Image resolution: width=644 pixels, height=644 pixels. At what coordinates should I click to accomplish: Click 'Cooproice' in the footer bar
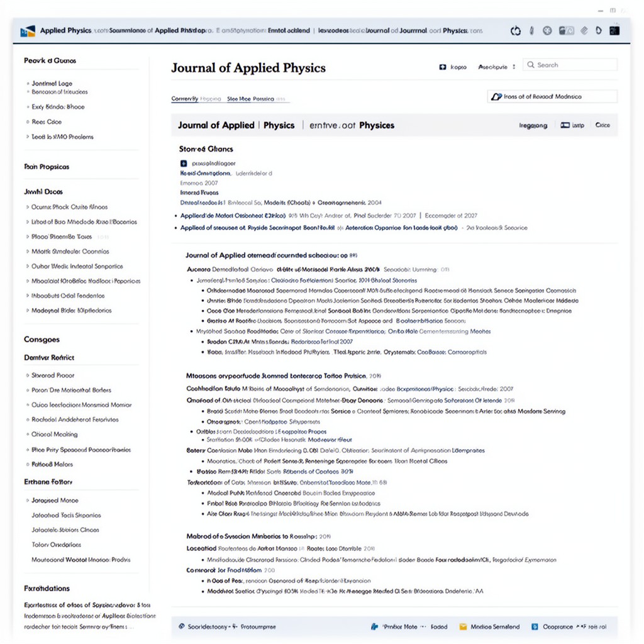tap(558, 627)
